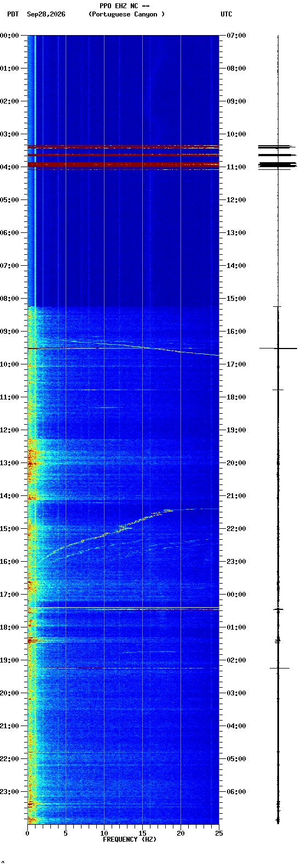
Task: Click the station title 'PPO EHZ NC --'
Action: tap(125, 6)
